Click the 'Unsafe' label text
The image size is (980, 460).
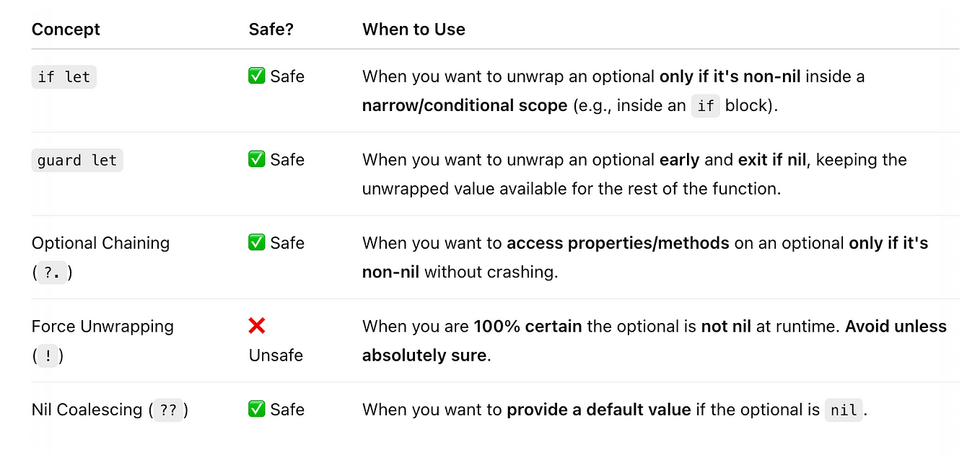[x=276, y=355]
